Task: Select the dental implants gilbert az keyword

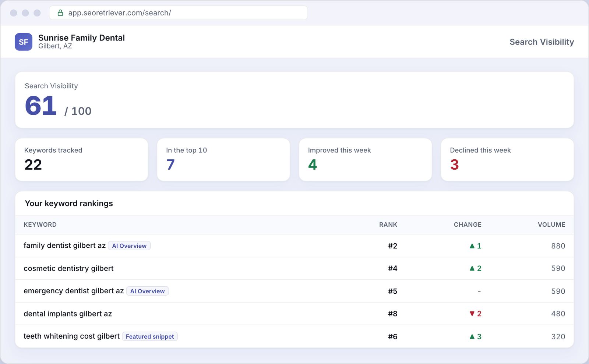Action: tap(68, 314)
